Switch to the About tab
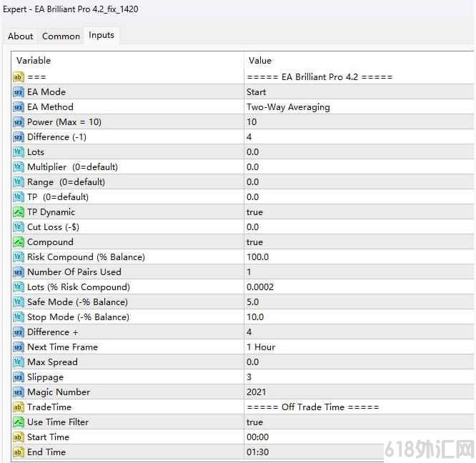476x463 pixels. pos(20,36)
